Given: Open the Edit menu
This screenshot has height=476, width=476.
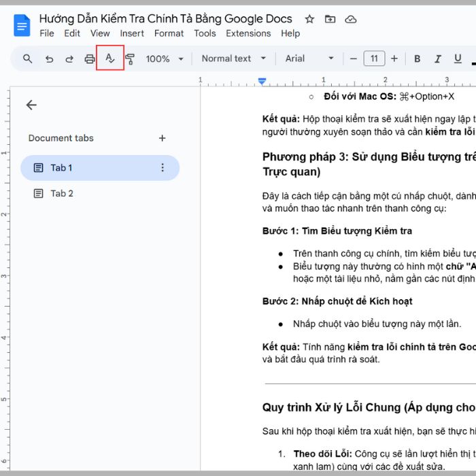Looking at the screenshot, I should [72, 33].
